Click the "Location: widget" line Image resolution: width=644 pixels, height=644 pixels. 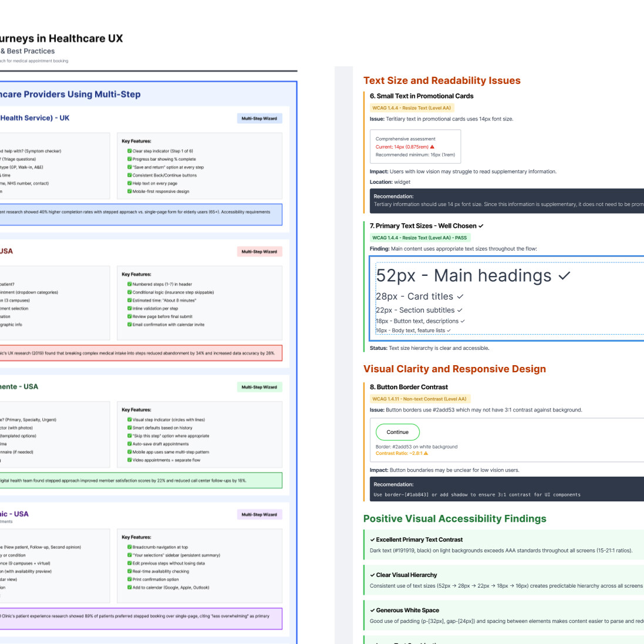click(390, 182)
